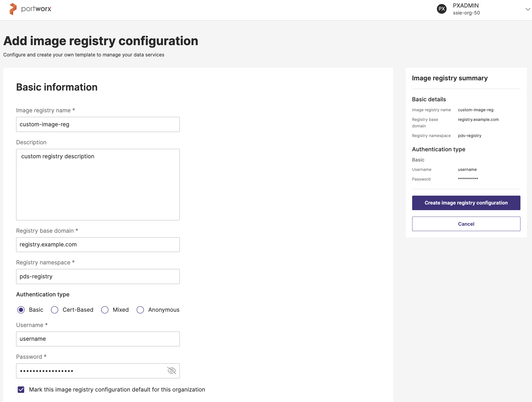The height and width of the screenshot is (402, 532).
Task: Focus the Description text area
Action: (x=98, y=185)
